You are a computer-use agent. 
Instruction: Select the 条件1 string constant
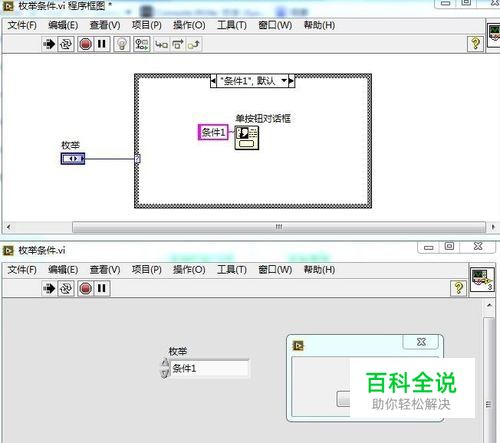(x=213, y=132)
